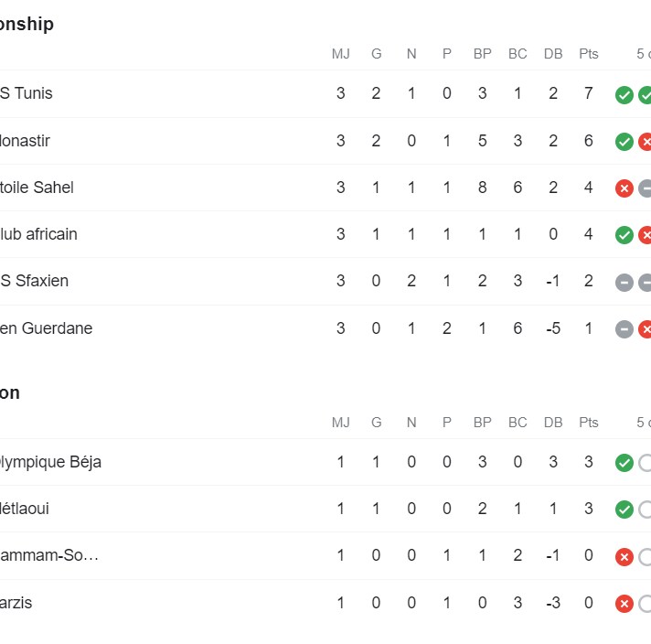Open the Olympique Béja team page
651x644 pixels.
point(50,463)
